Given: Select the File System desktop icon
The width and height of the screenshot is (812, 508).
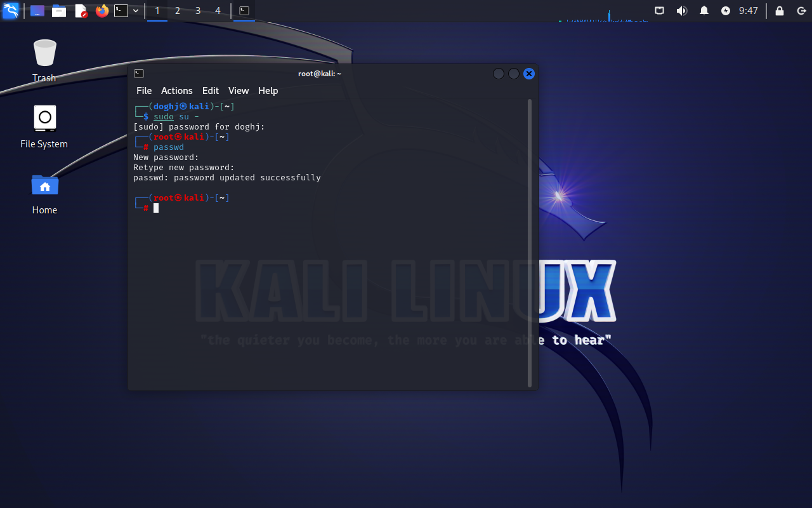Looking at the screenshot, I should [44, 126].
